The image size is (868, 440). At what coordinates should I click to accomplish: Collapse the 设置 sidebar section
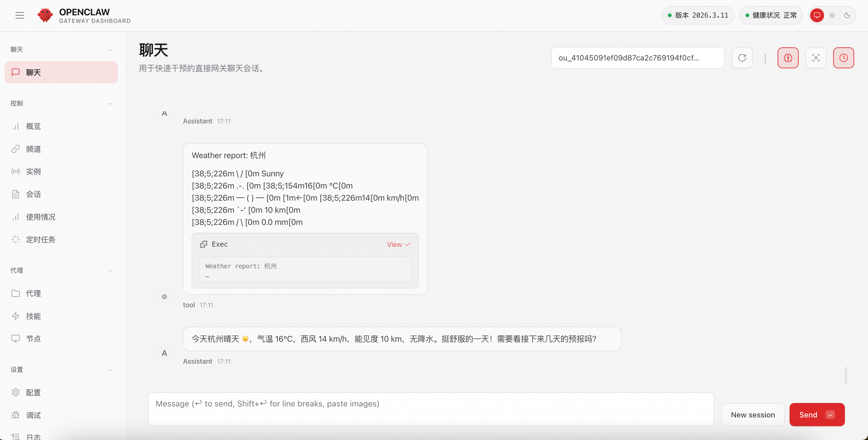click(110, 370)
